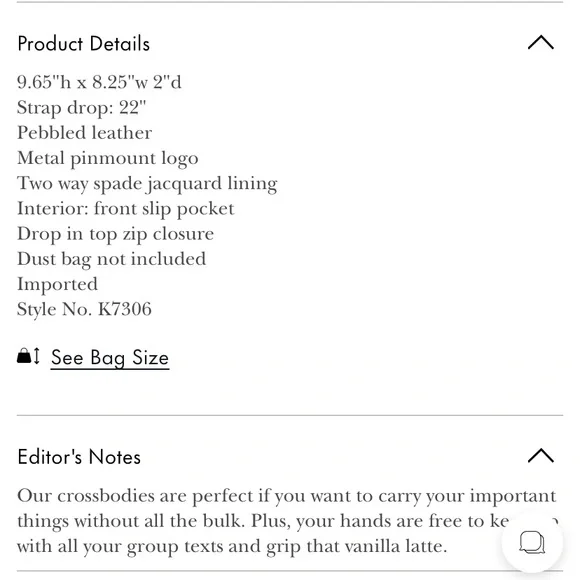Click the Interior: front slip pocket line
The height and width of the screenshot is (580, 580).
click(126, 209)
